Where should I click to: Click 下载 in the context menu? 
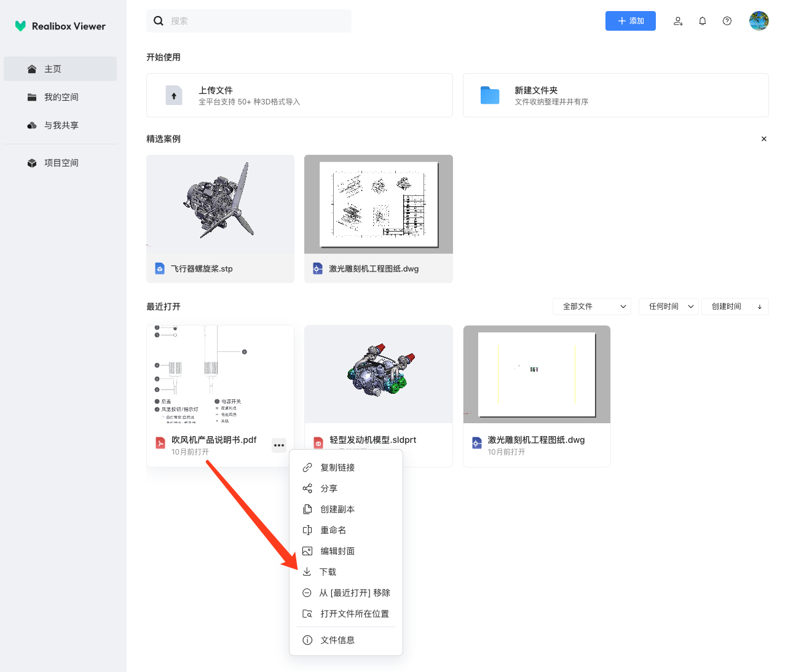click(x=346, y=572)
